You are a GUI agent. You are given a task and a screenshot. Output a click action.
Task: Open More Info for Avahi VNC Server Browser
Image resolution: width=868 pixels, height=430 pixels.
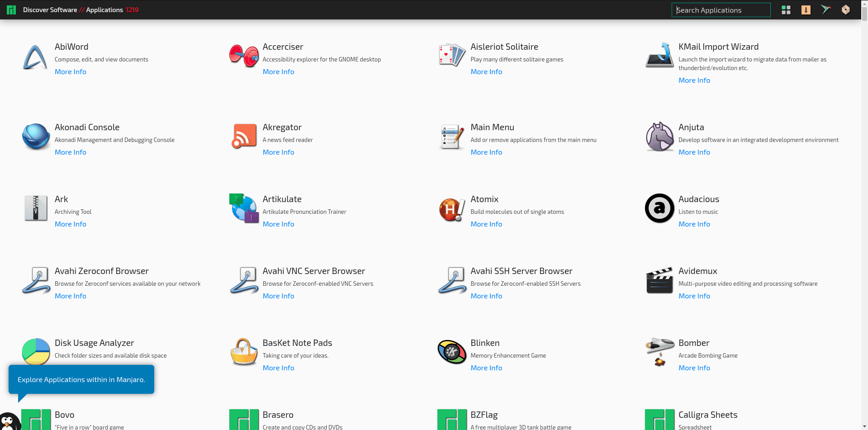[279, 296]
